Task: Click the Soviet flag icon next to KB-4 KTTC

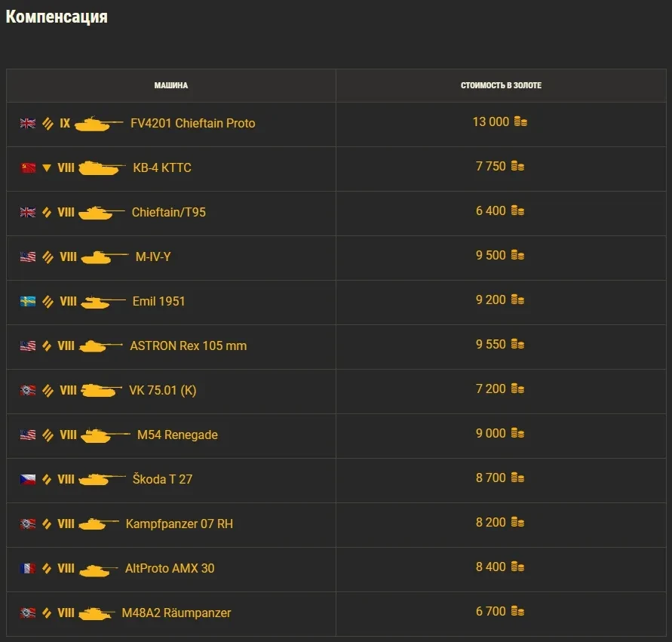Action: coord(28,167)
